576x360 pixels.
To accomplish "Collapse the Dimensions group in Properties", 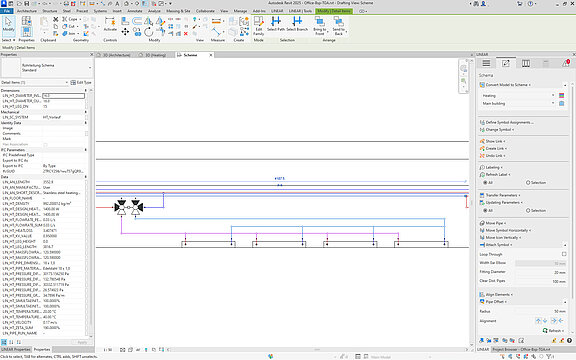I will 86,90.
